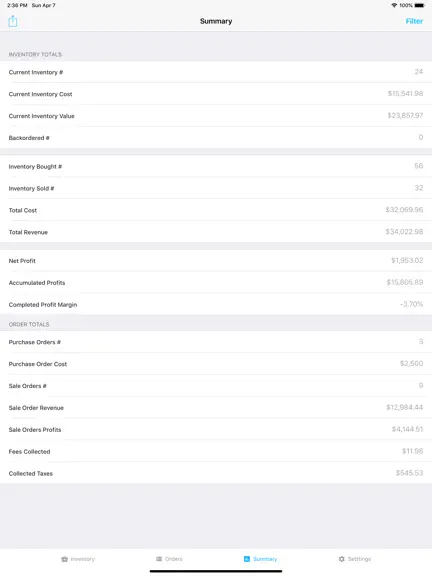The height and width of the screenshot is (576, 432).
Task: Select the Summary tab icon
Action: point(247,559)
